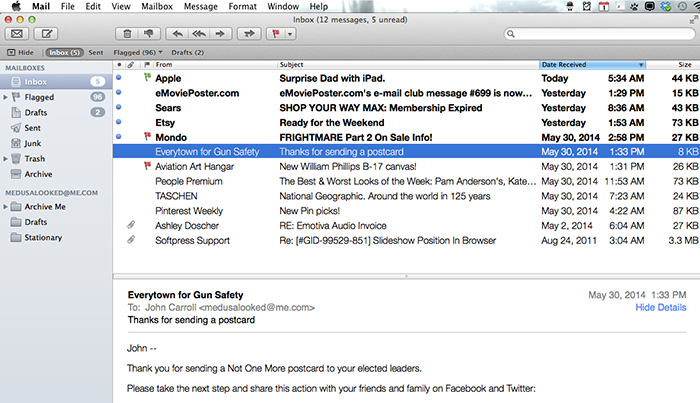Open the Format menu
Viewport: 700px width, 403px height.
pyautogui.click(x=242, y=6)
